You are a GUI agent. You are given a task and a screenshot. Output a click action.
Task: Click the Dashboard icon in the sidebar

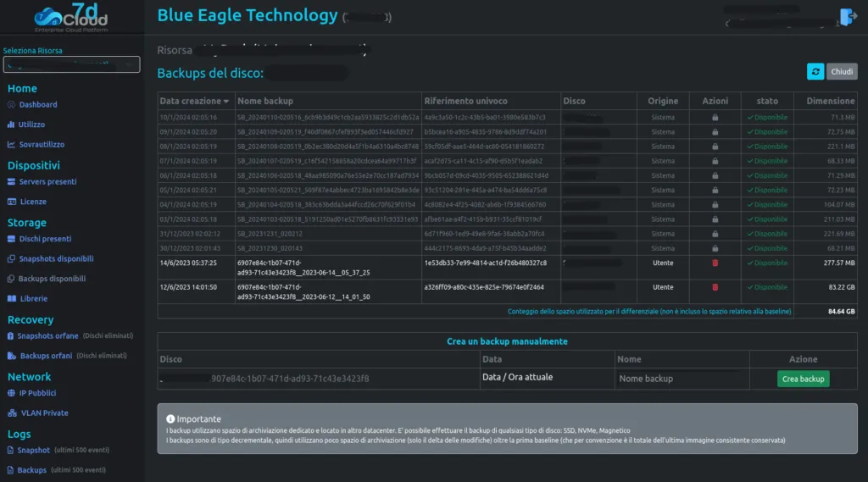[x=11, y=104]
